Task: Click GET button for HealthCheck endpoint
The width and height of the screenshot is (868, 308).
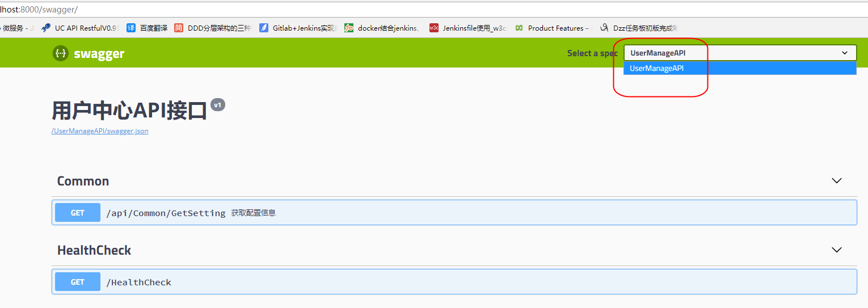Action: point(78,282)
